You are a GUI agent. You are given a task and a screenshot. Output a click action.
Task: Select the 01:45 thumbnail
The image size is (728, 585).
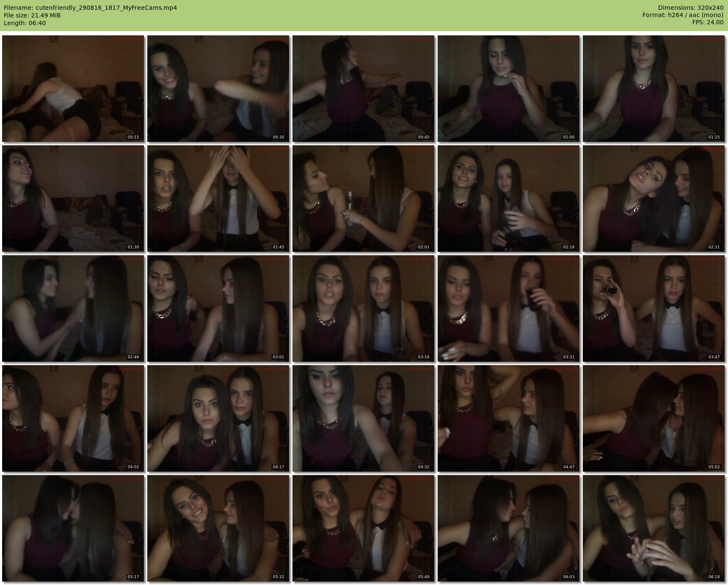[218, 199]
